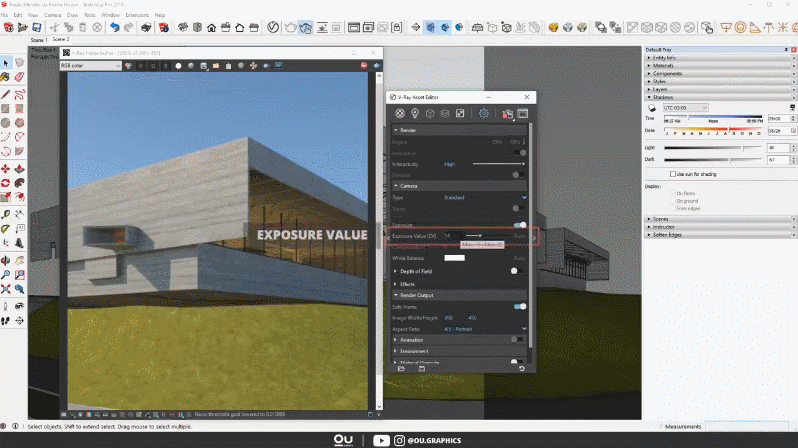The image size is (798, 448).
Task: Open the Lights tab in Asset Editor
Action: 415,114
